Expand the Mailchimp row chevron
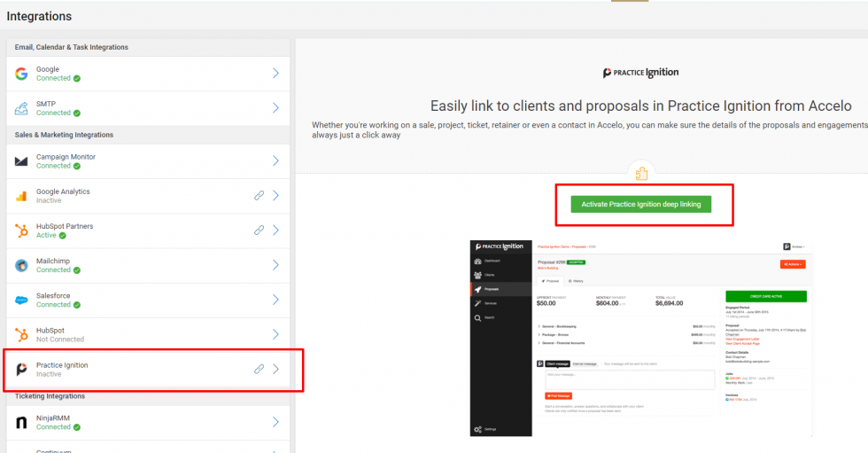Viewport: 868px width, 453px height. pyautogui.click(x=275, y=265)
